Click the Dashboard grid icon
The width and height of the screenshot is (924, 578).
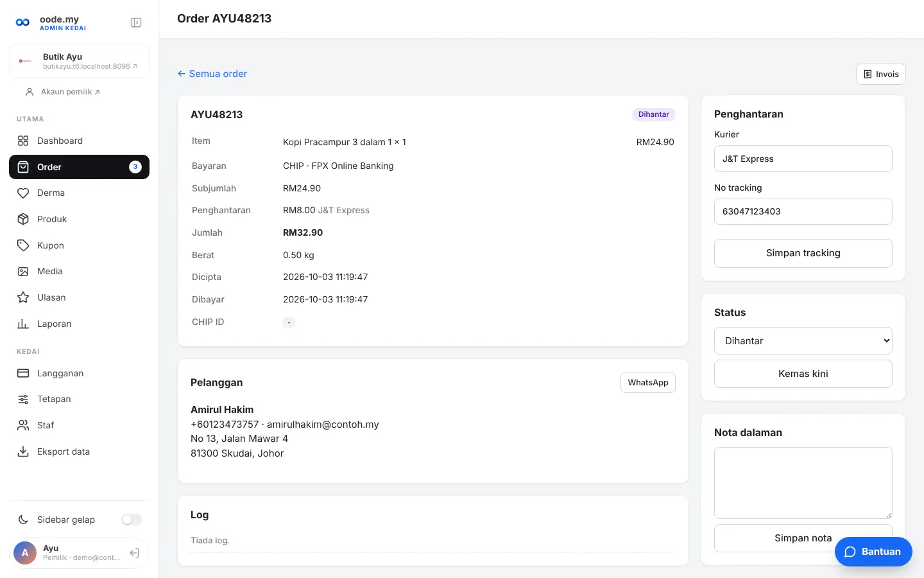click(23, 141)
